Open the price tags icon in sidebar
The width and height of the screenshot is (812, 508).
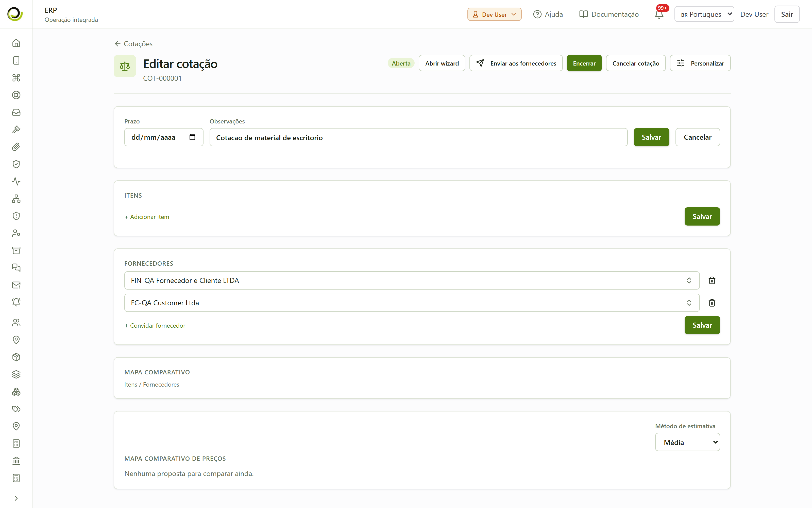coord(16,409)
